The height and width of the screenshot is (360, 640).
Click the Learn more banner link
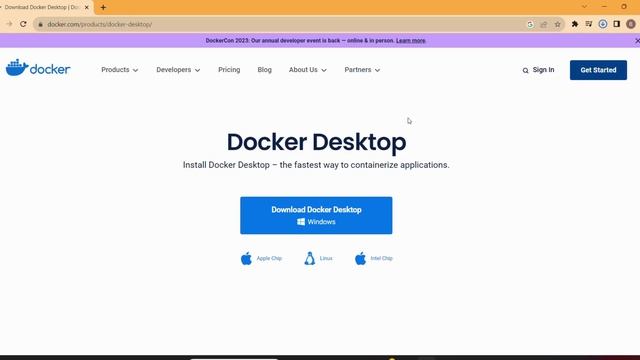(411, 41)
